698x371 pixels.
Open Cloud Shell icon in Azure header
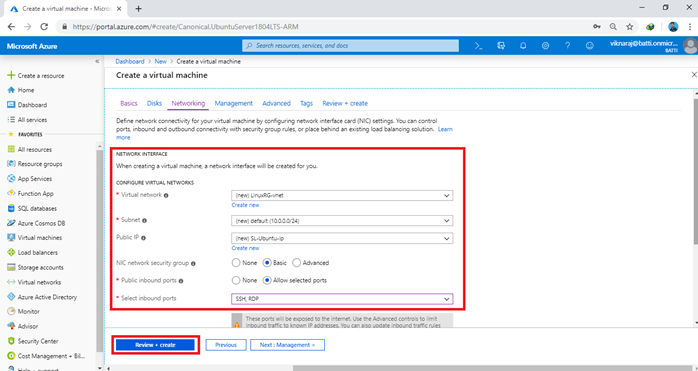point(479,45)
